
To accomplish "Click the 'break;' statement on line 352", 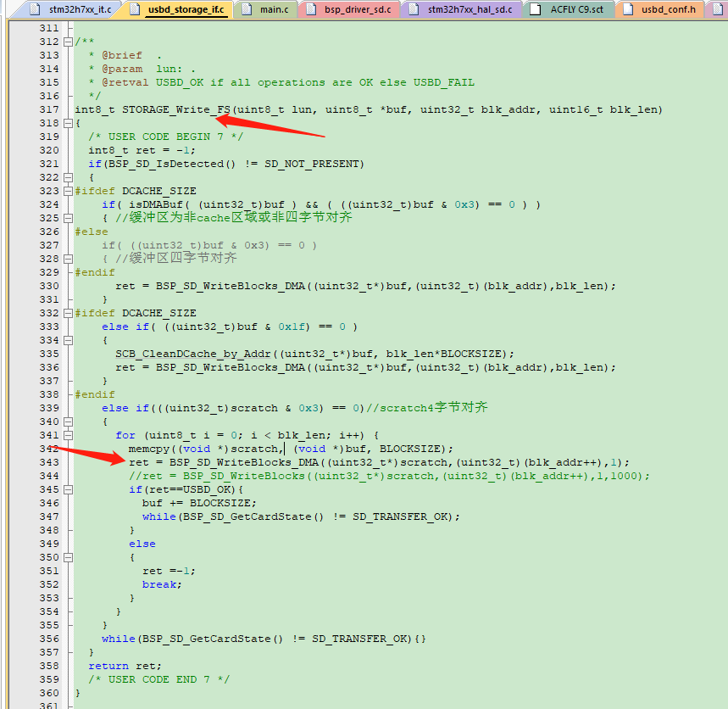I will [x=162, y=584].
